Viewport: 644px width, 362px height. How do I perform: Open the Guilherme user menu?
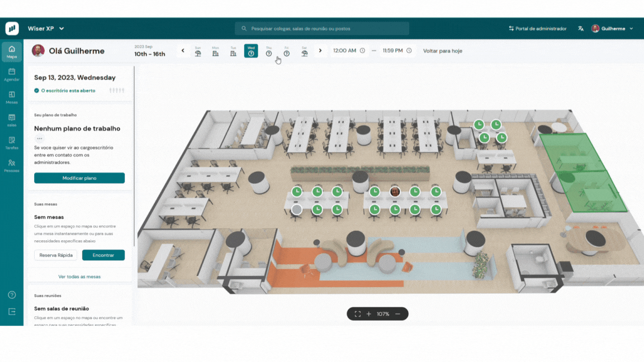tap(612, 28)
